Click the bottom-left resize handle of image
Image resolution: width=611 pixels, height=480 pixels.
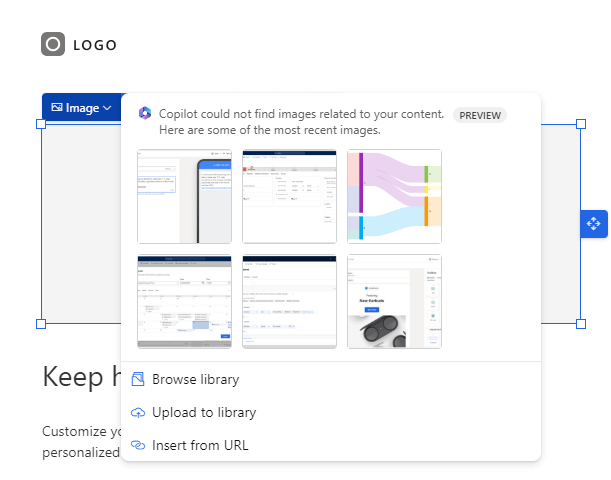pos(41,324)
